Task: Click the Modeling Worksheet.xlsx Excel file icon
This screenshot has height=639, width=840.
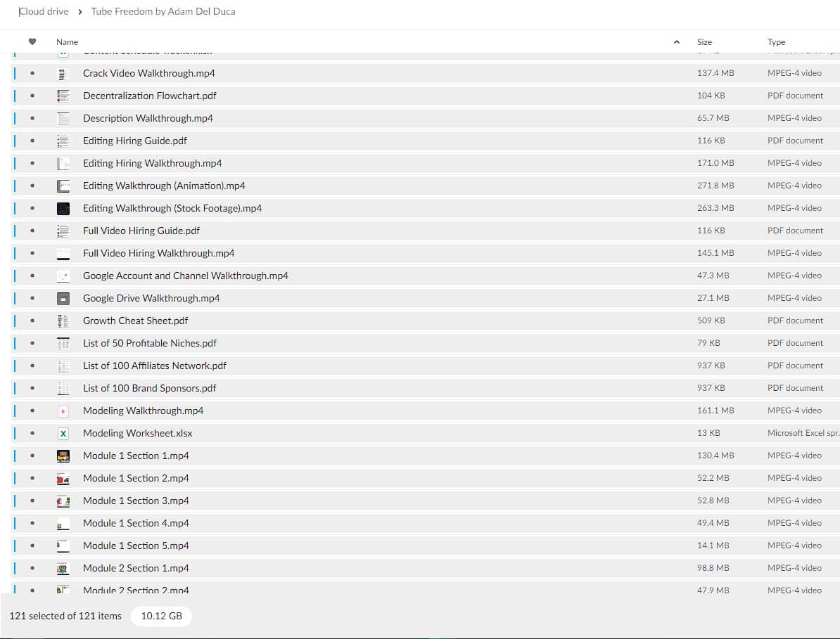Action: pos(63,433)
